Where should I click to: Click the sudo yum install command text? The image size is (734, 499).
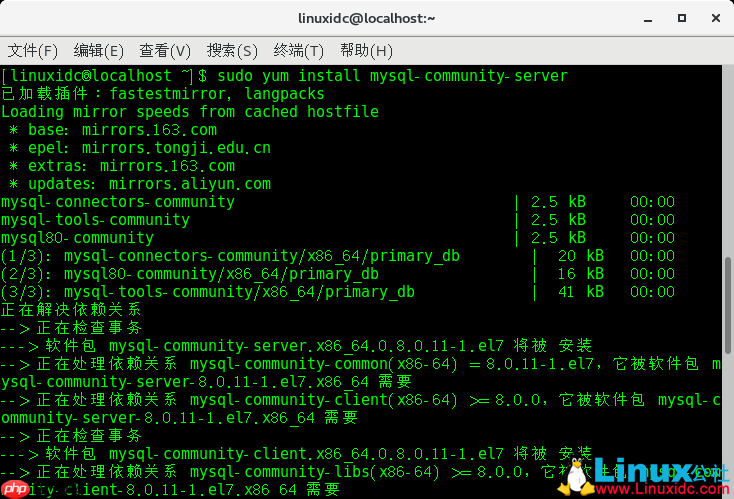(x=392, y=76)
